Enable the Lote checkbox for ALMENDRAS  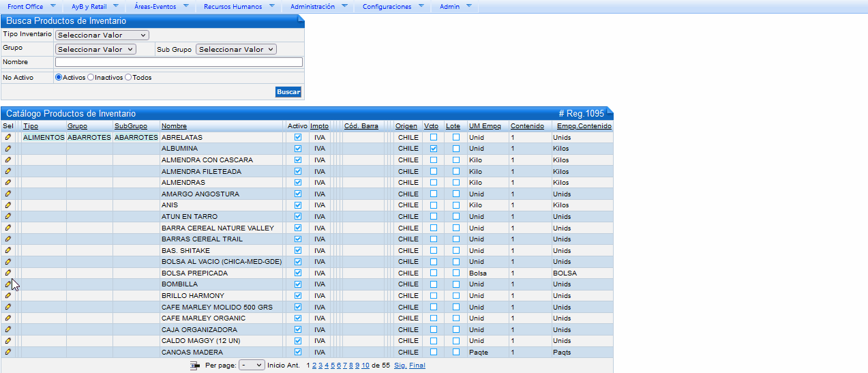tap(455, 183)
